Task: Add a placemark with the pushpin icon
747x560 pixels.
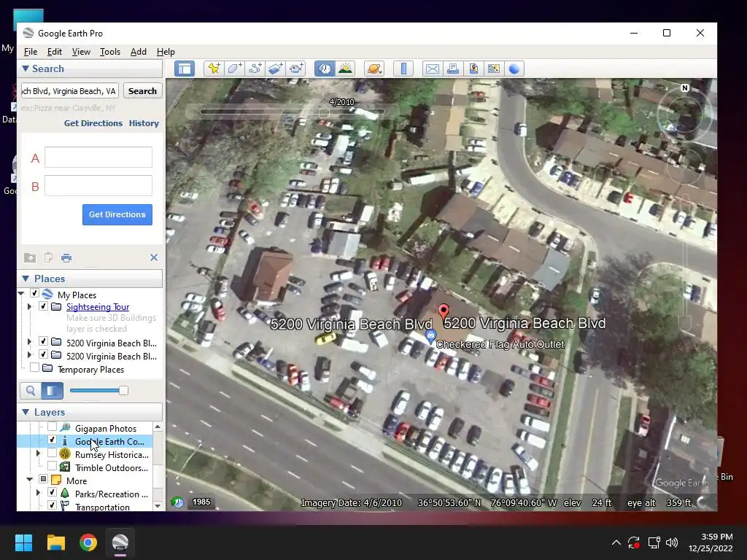Action: point(214,69)
